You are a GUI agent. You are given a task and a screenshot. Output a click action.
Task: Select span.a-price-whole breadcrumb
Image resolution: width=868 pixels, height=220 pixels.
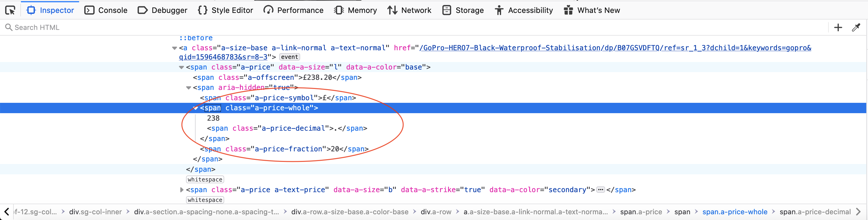pos(735,212)
